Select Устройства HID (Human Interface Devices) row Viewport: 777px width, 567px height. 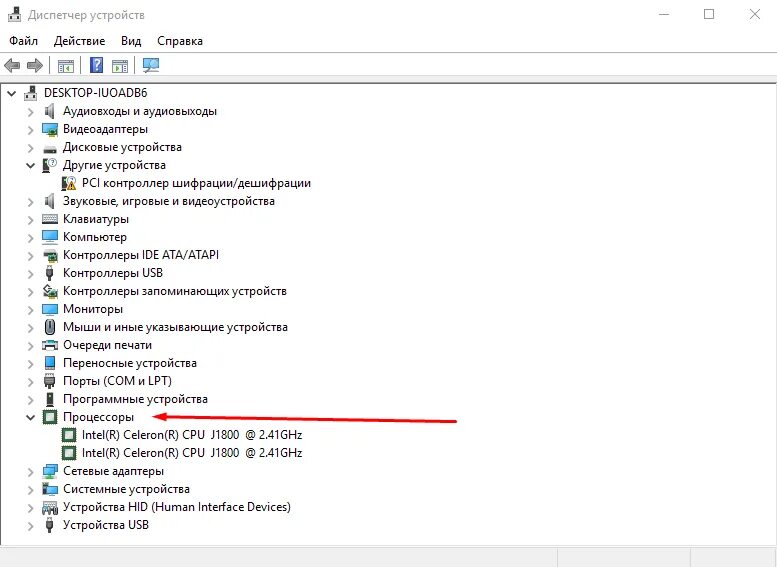point(177,507)
